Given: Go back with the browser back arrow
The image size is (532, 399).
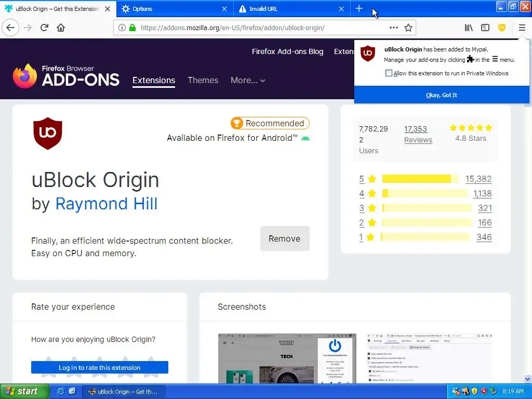Looking at the screenshot, I should pyautogui.click(x=10, y=28).
